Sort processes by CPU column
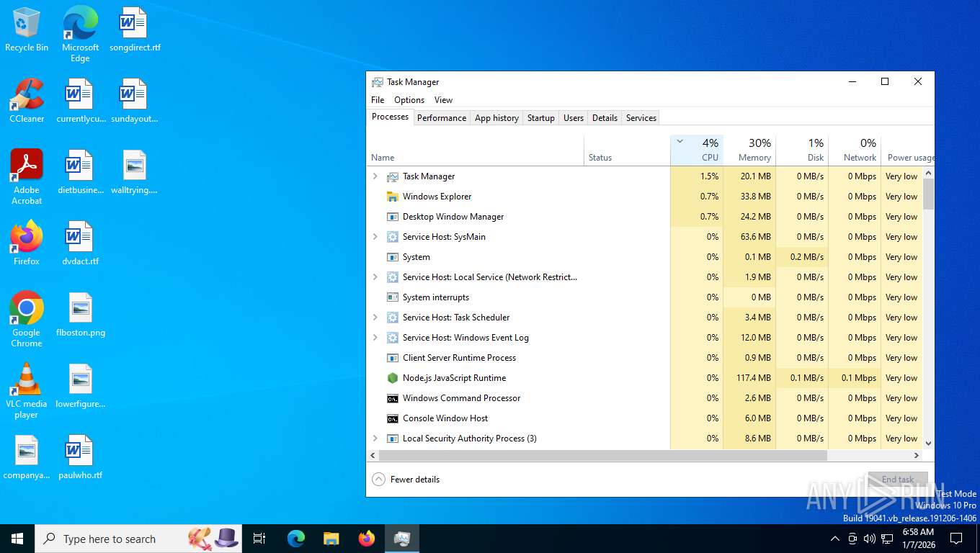This screenshot has width=980, height=553. click(697, 150)
